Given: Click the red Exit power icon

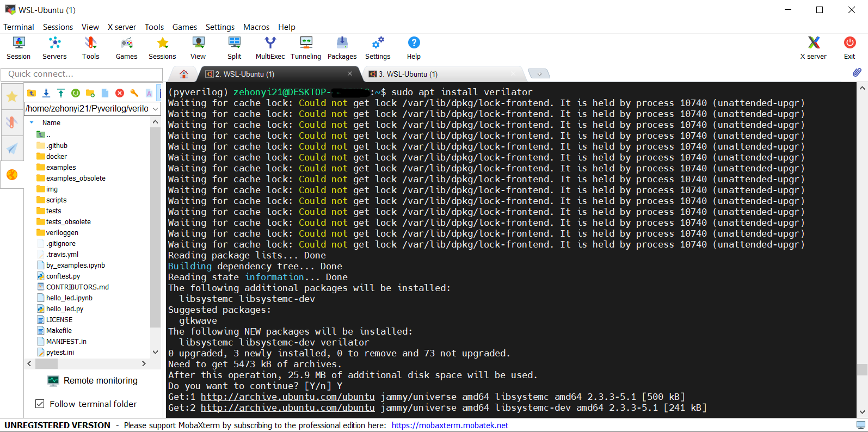Looking at the screenshot, I should [x=849, y=48].
